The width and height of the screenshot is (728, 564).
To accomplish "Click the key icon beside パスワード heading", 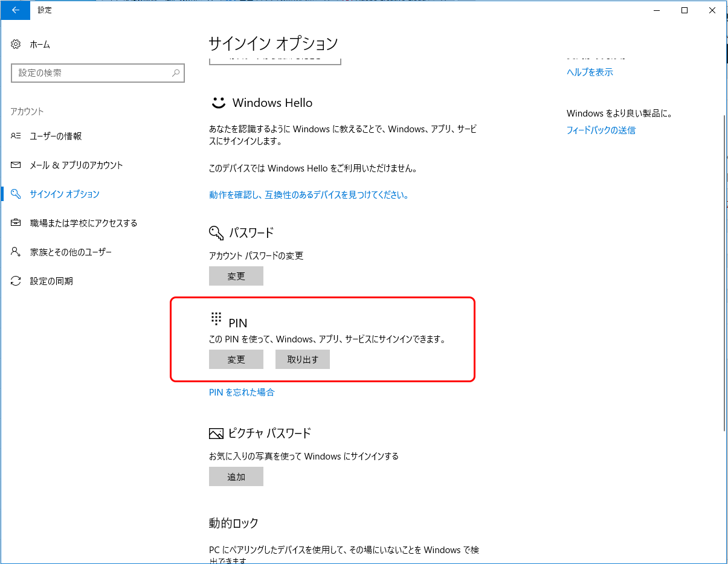I will pos(216,233).
